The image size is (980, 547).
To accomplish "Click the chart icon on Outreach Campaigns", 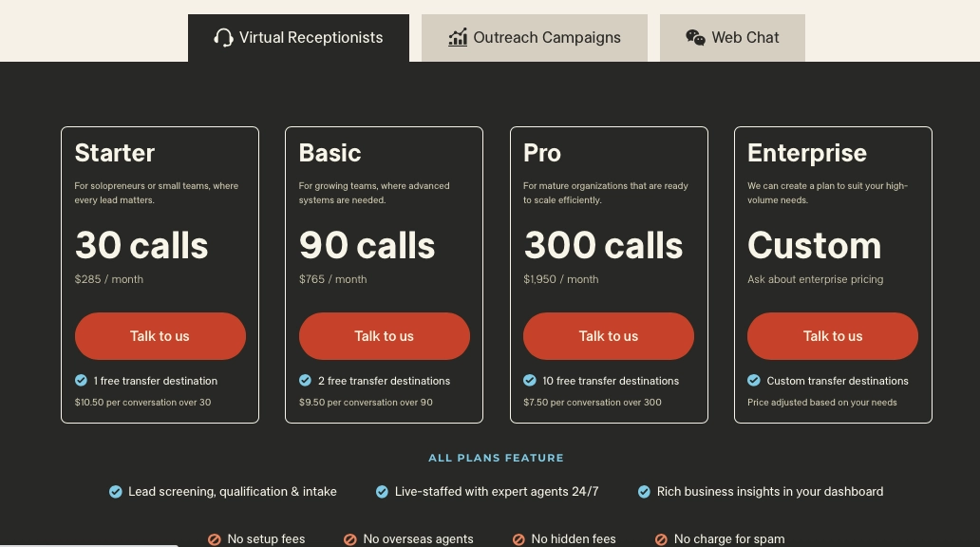I will pos(458,37).
